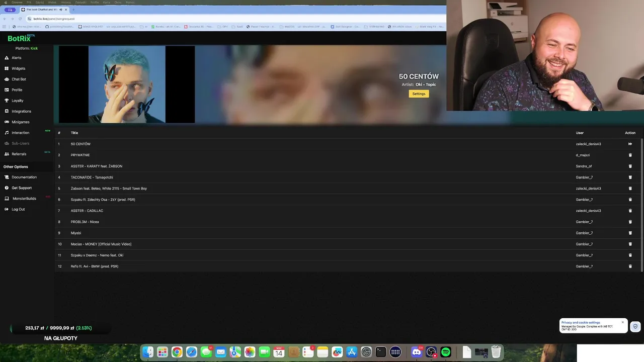Image resolution: width=644 pixels, height=362 pixels.
Task: Delete ReTo ft. Avi - BMW request
Action: click(x=630, y=266)
